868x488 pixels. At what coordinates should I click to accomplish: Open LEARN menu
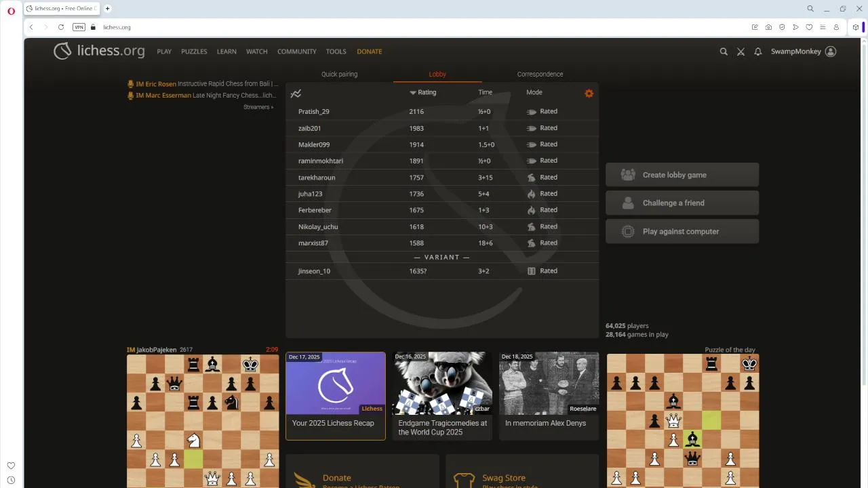click(226, 52)
